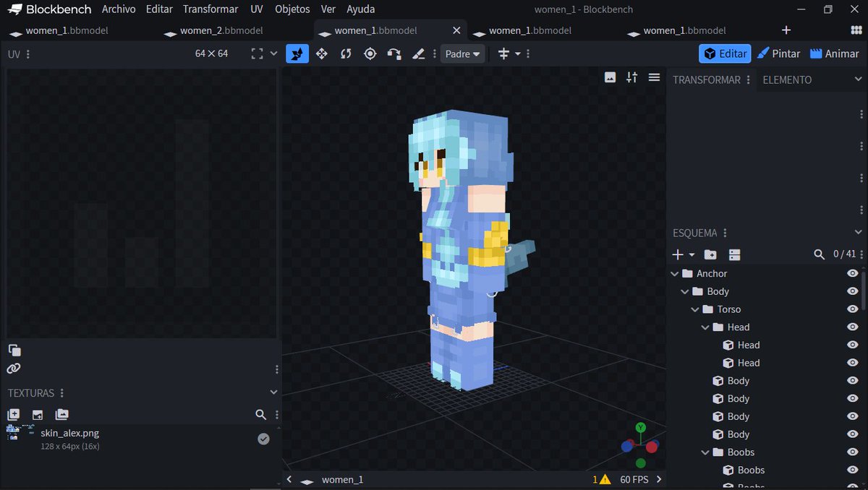Select the Vertex Snap tool
The height and width of the screenshot is (490, 868).
(393, 53)
